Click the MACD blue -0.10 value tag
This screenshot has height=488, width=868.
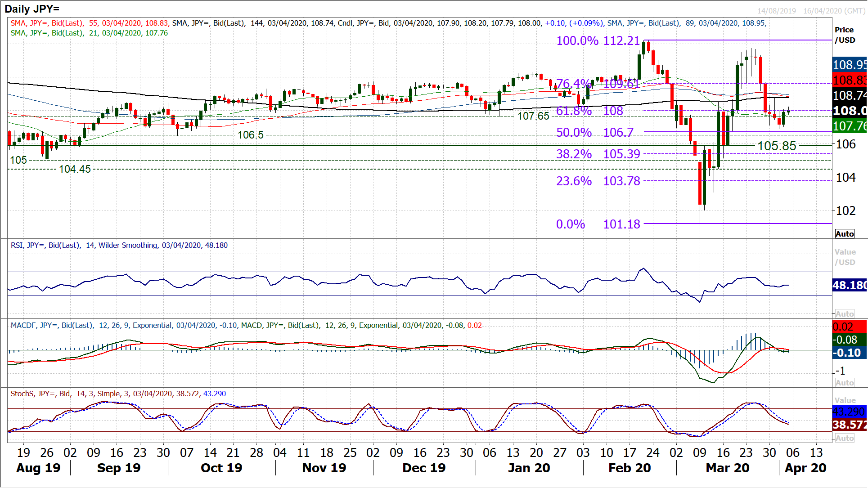coord(850,353)
